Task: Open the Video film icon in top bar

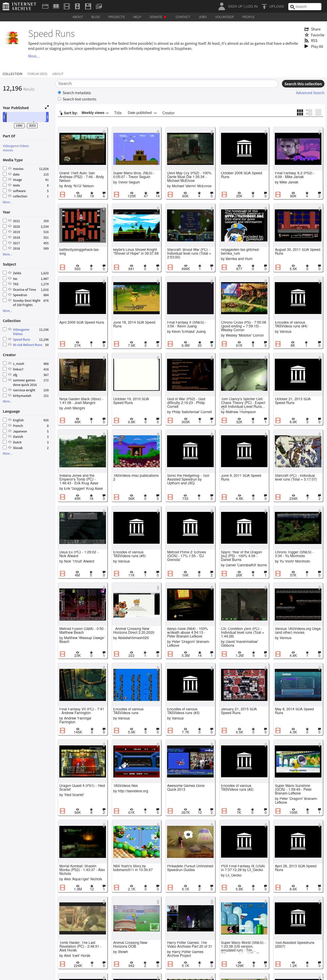Action: click(x=67, y=6)
